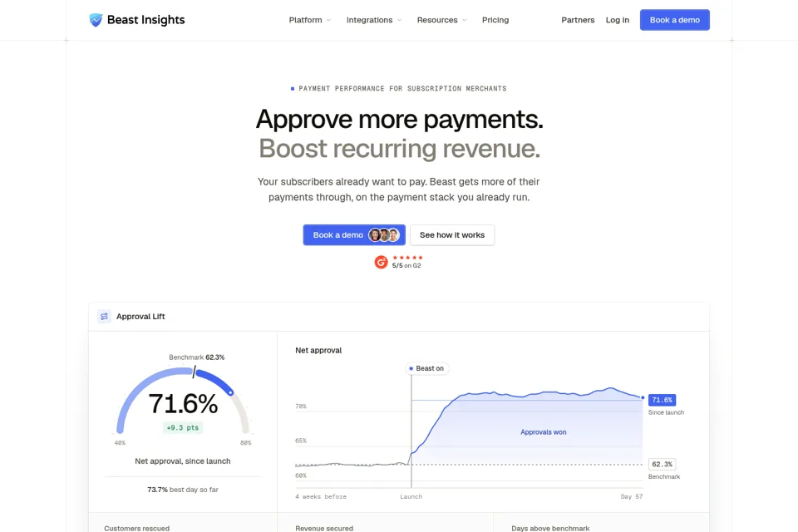Open the Resources menu
Image resolution: width=798 pixels, height=532 pixels.
click(437, 20)
